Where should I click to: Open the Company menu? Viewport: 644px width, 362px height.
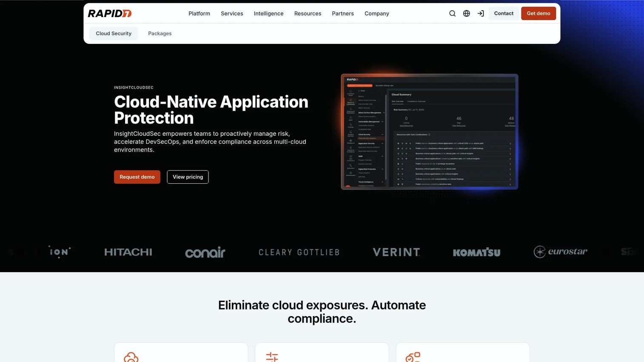377,13
